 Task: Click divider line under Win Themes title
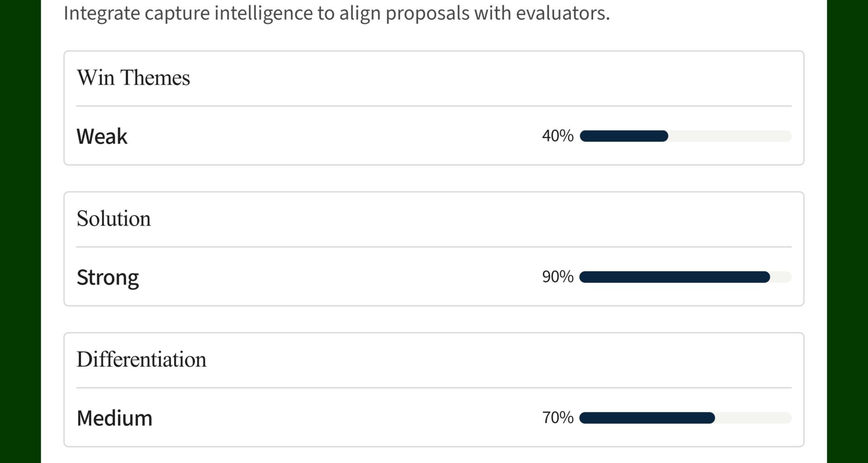tap(434, 106)
